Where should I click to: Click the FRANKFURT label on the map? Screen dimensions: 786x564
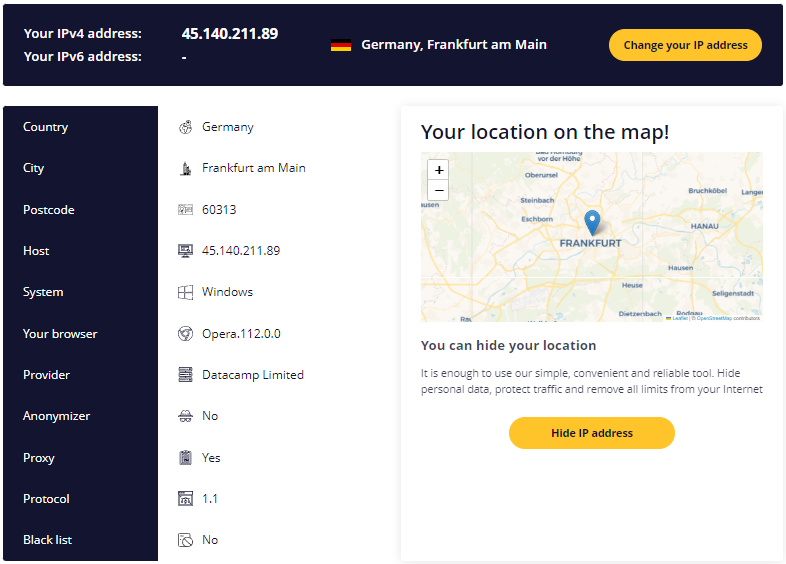[591, 243]
